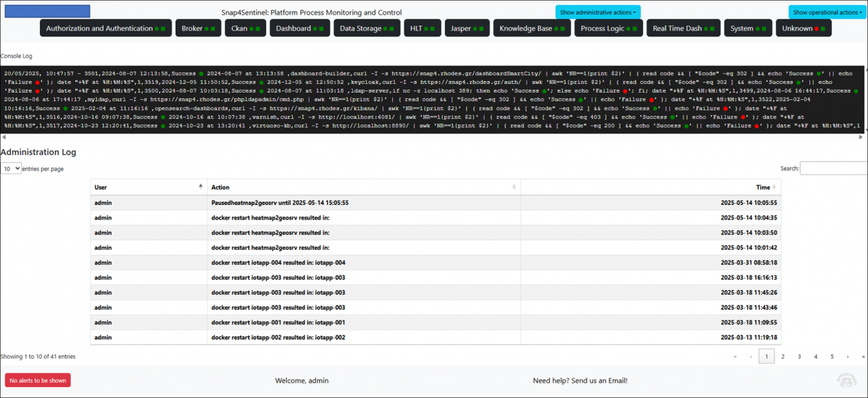This screenshot has height=398, width=868.
Task: Select the Data Storage category
Action: [x=367, y=28]
